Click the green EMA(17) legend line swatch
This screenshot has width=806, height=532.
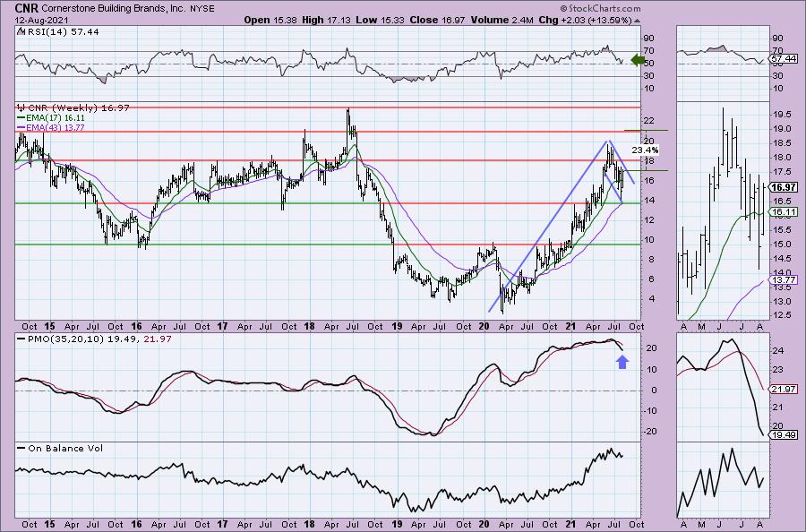tap(21, 117)
